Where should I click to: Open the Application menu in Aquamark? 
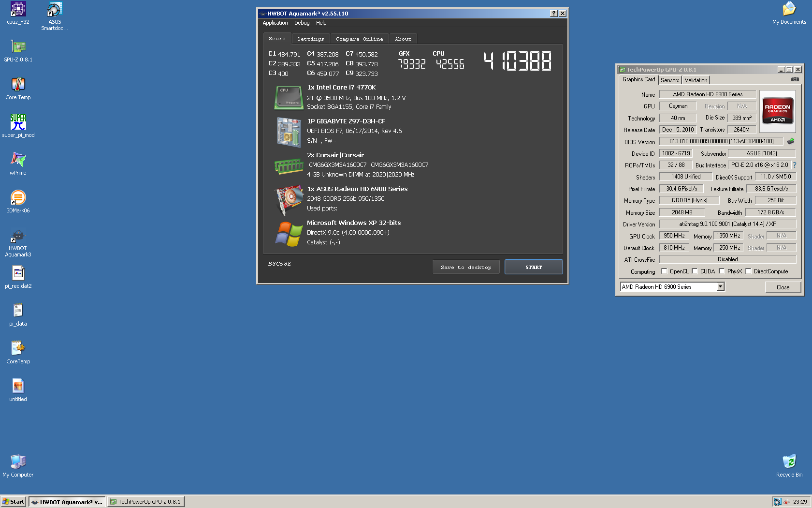tap(275, 23)
